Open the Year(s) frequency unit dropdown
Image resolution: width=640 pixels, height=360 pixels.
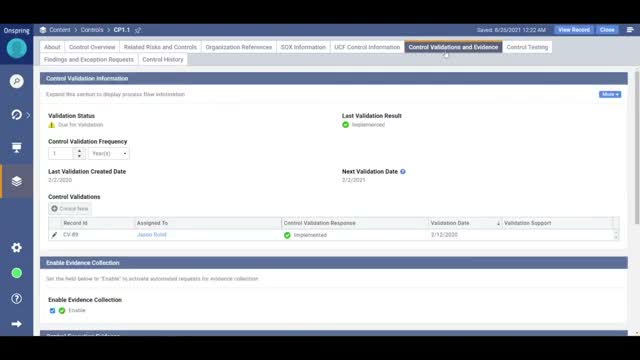[109, 153]
